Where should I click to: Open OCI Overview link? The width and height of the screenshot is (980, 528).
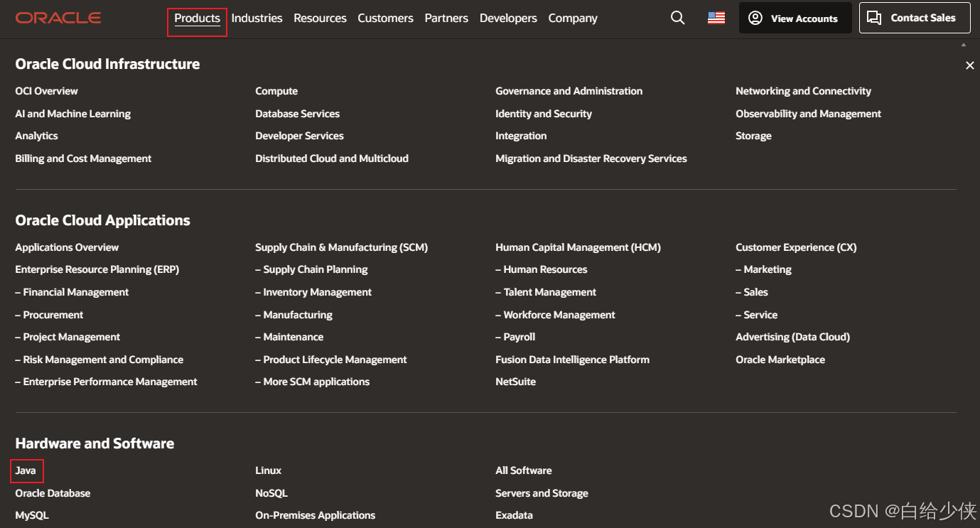46,91
